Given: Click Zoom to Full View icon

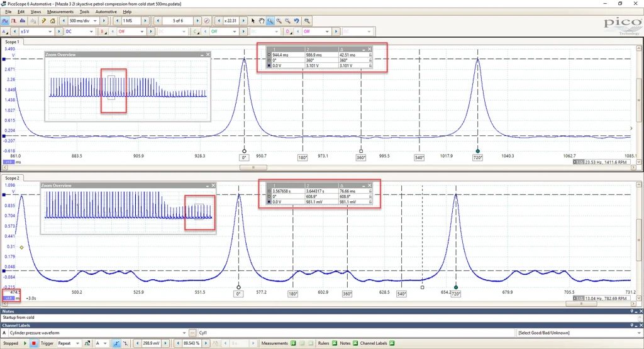Looking at the screenshot, I should (306, 21).
